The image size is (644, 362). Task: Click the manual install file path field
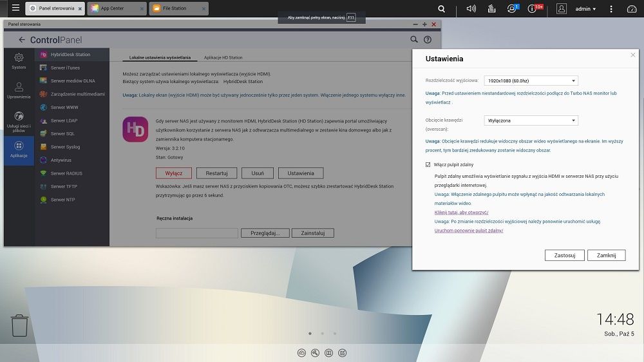click(196, 233)
